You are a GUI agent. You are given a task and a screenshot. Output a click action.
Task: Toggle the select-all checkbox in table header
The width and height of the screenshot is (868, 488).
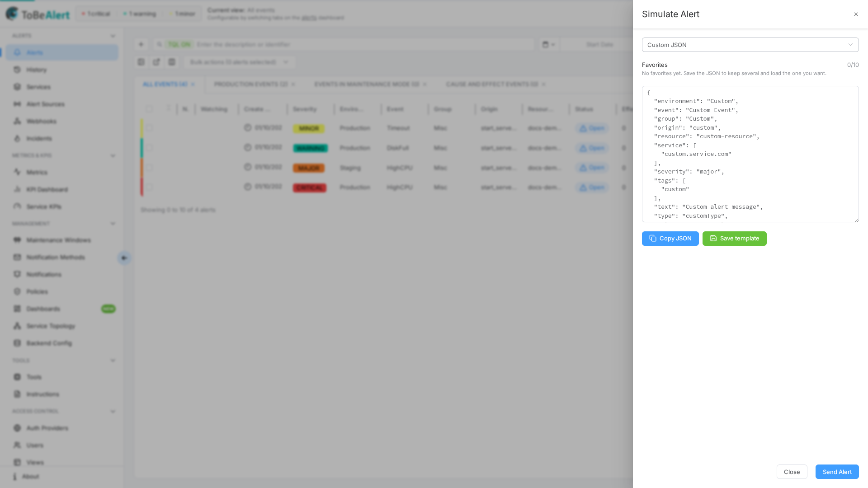point(149,109)
